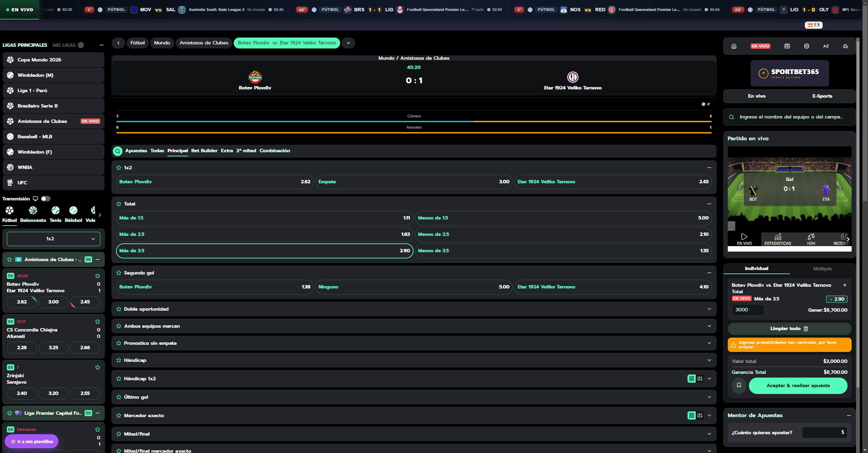Open the Amistosos de Clubes breadcrumb

(x=204, y=43)
